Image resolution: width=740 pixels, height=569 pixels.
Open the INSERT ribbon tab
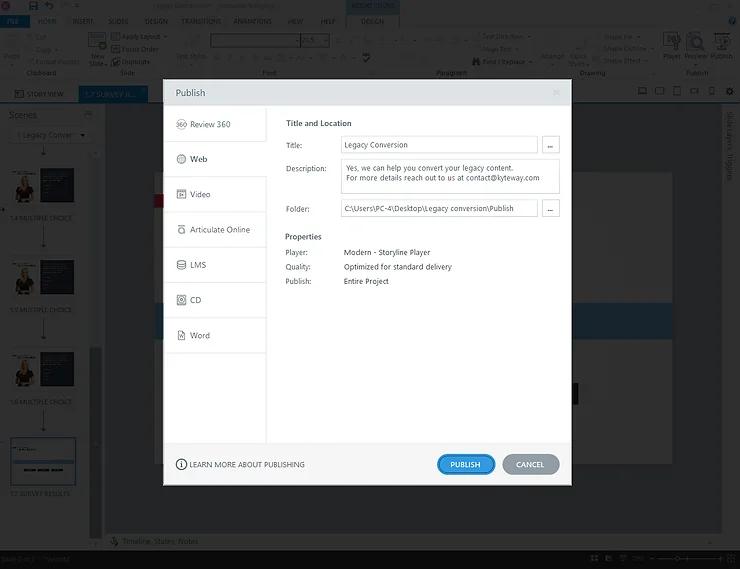(x=83, y=21)
